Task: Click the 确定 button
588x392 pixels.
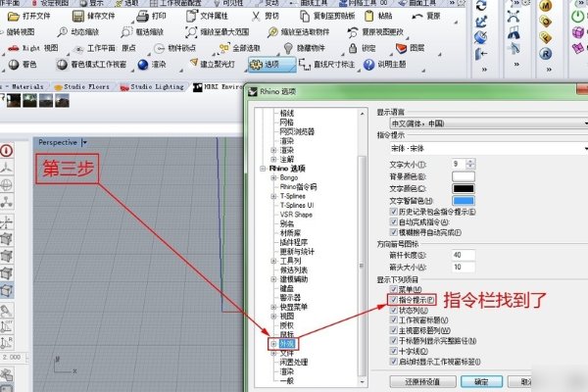Action: coord(481,382)
